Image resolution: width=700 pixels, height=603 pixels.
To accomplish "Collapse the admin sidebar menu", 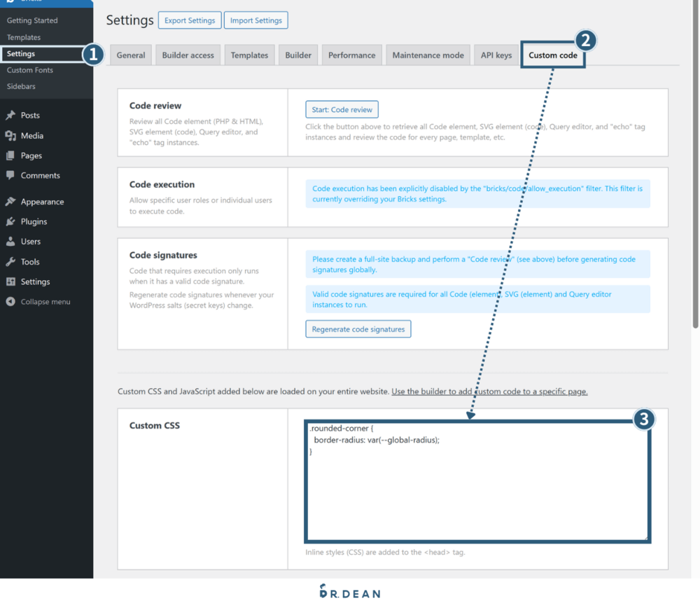I will point(38,302).
